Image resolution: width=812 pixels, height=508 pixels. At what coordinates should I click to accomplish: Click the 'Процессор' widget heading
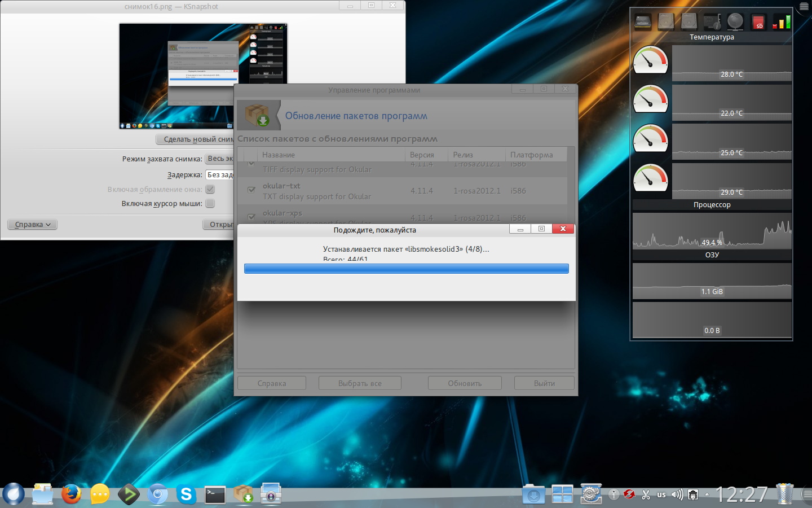(712, 205)
